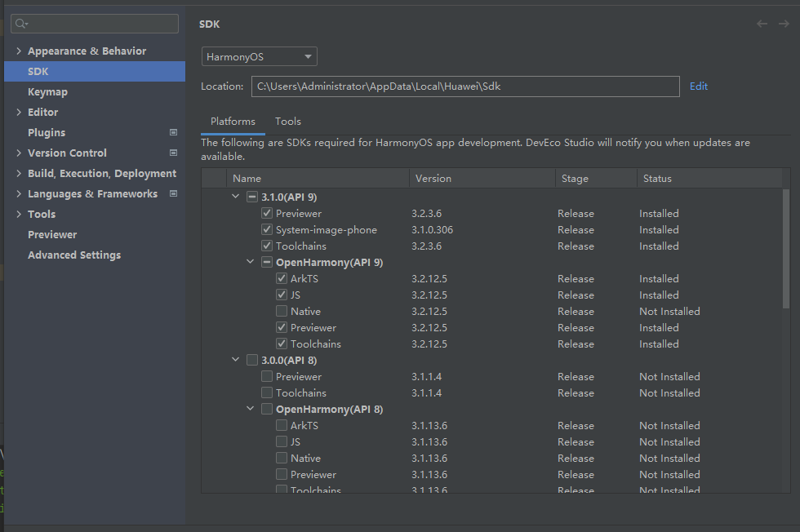The image size is (800, 532).
Task: Expand the Editor settings section
Action: pyautogui.click(x=19, y=113)
